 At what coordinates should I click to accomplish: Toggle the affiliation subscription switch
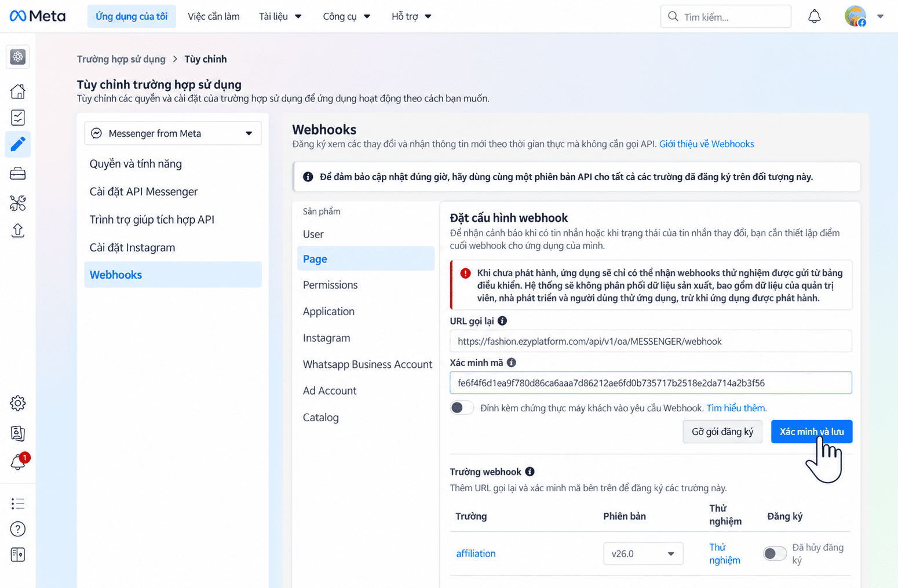click(775, 554)
